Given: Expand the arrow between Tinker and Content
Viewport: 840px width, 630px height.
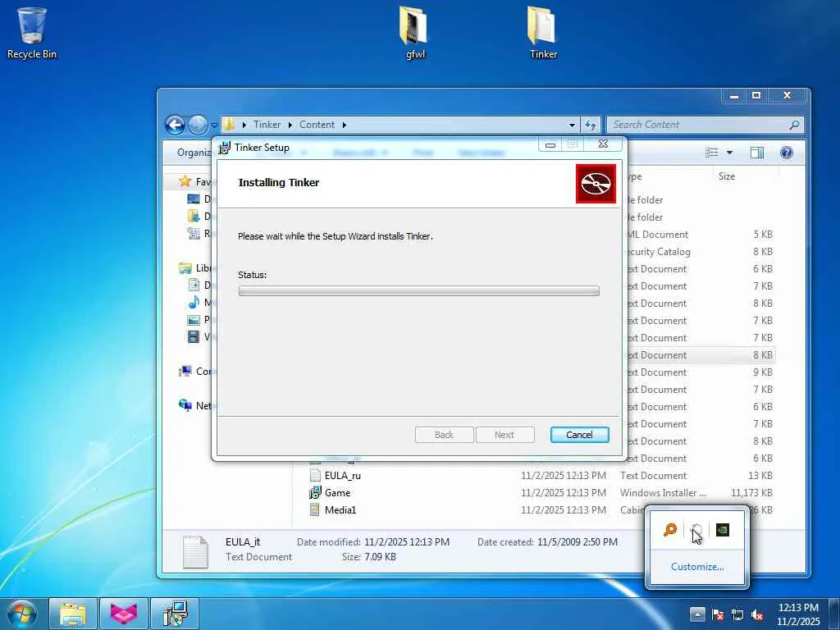Looking at the screenshot, I should click(x=290, y=125).
